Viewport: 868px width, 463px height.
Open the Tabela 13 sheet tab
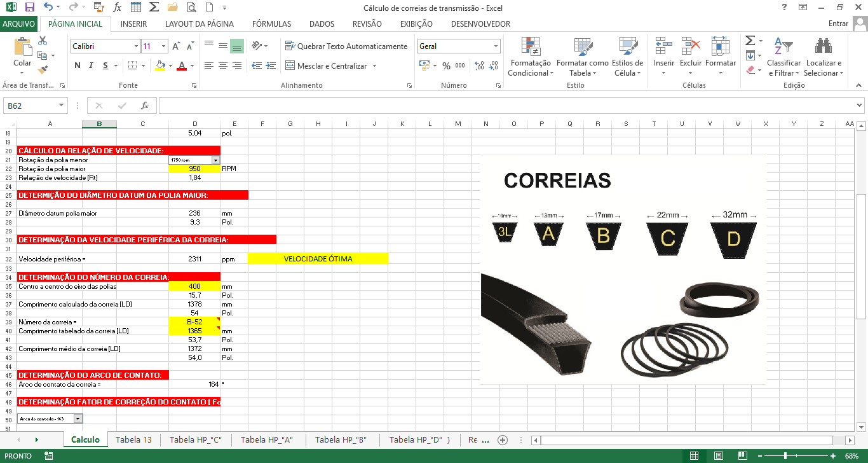(x=133, y=439)
